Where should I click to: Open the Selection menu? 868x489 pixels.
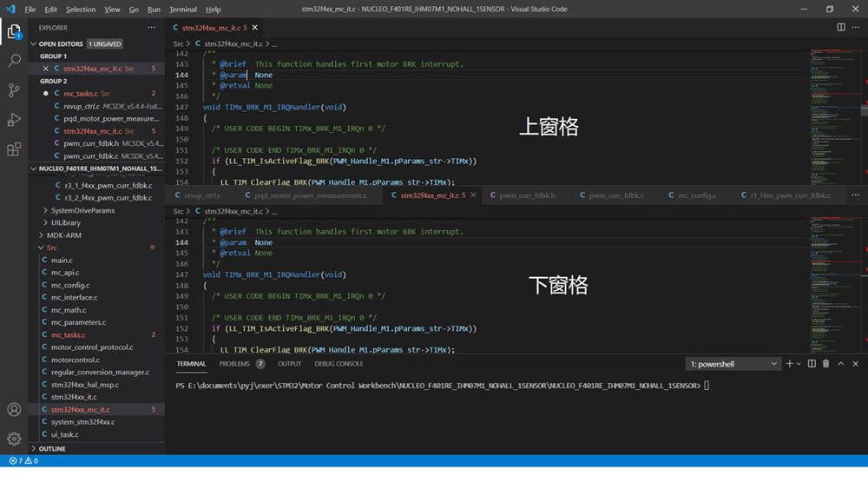pyautogui.click(x=81, y=10)
